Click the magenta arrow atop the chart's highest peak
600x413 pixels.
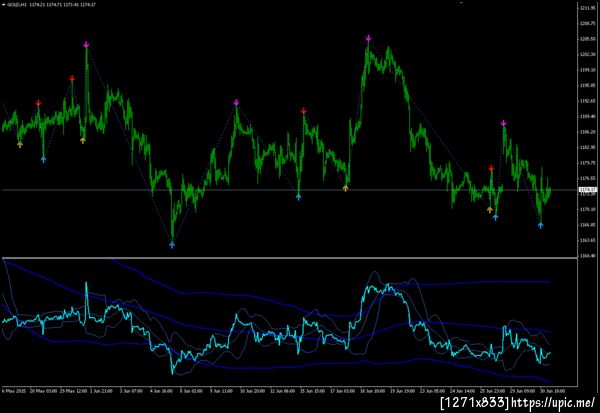(x=368, y=38)
